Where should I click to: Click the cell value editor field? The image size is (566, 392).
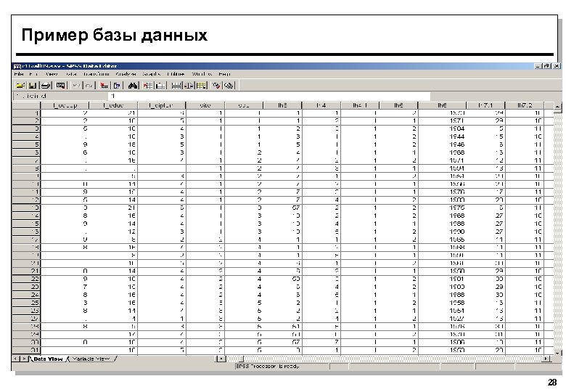click(x=268, y=96)
